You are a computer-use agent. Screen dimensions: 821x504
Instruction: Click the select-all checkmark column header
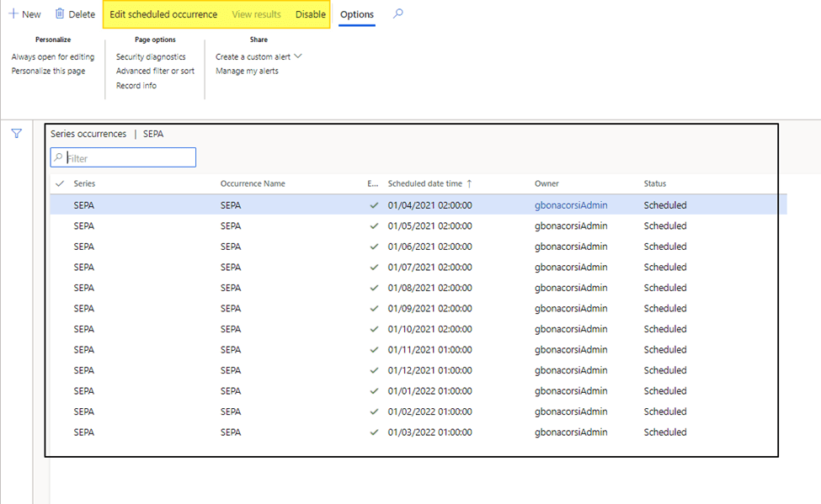click(60, 183)
